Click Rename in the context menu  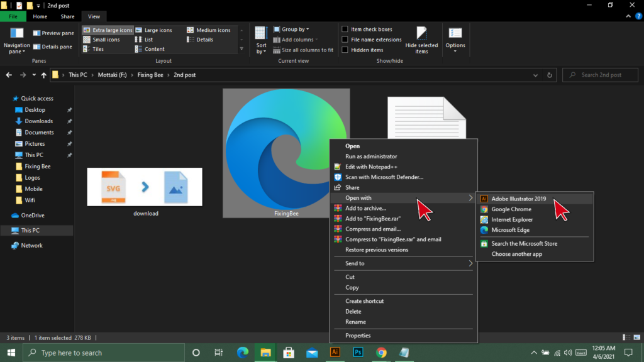click(x=403, y=322)
